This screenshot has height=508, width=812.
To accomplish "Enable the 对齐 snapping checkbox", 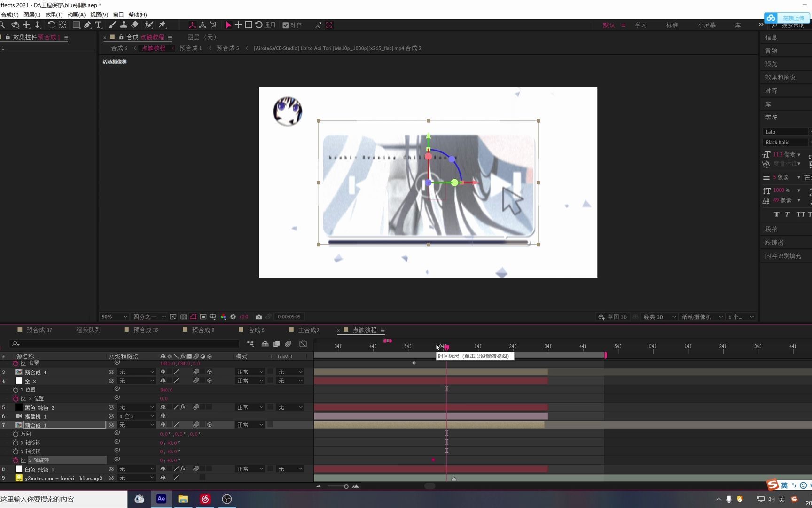I will pos(286,25).
